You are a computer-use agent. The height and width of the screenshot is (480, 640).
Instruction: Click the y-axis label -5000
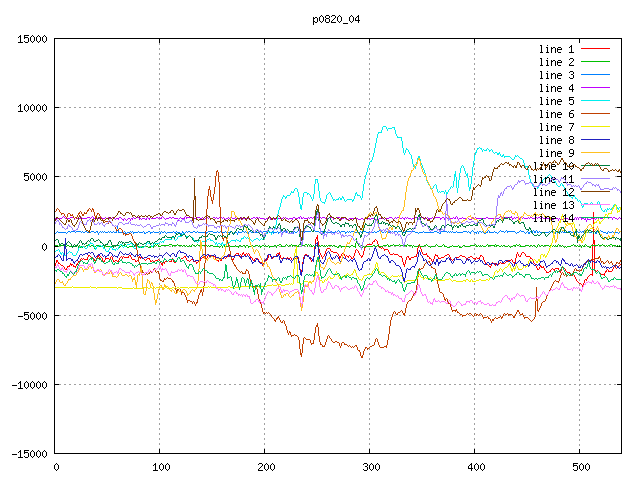point(32,316)
